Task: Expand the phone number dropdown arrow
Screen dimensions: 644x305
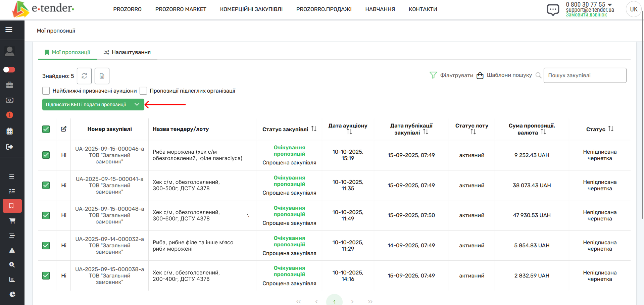Action: point(610,5)
